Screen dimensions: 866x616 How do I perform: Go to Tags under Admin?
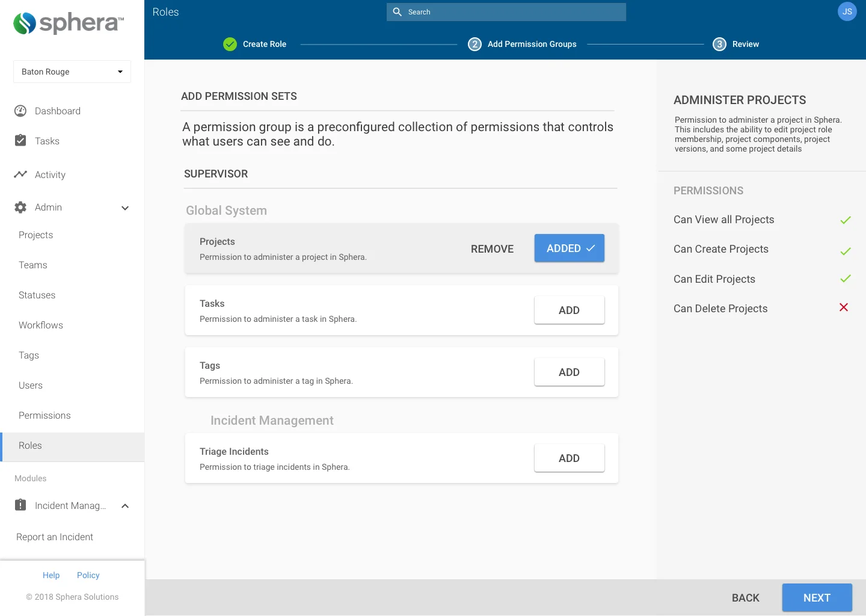(28, 355)
